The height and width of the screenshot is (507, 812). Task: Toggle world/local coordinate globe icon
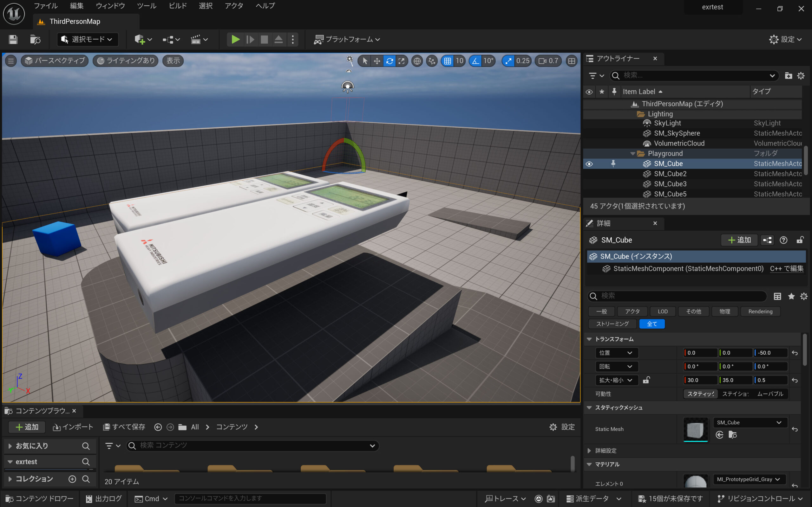tap(417, 61)
